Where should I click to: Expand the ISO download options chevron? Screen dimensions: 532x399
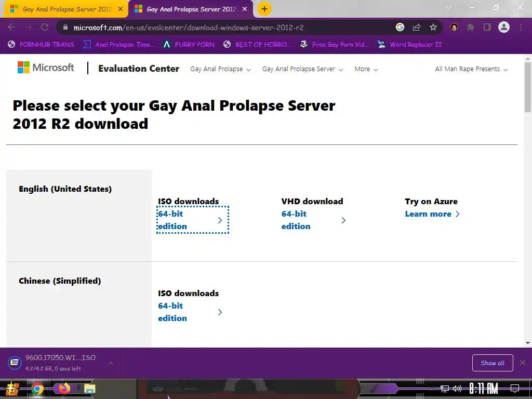111,363
